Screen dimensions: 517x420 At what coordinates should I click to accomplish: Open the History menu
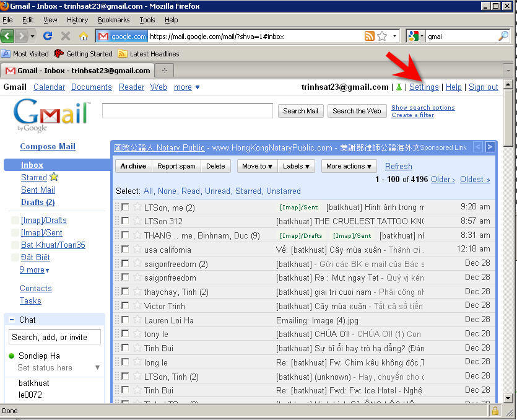(77, 20)
